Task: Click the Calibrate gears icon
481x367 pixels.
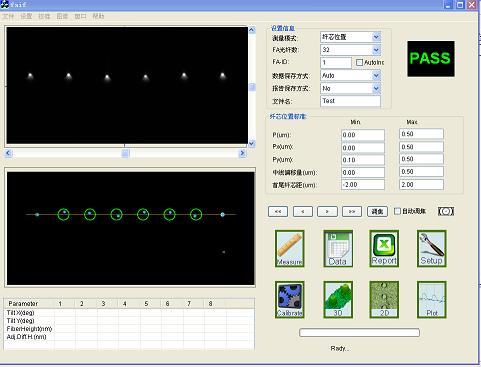Action: click(x=290, y=299)
